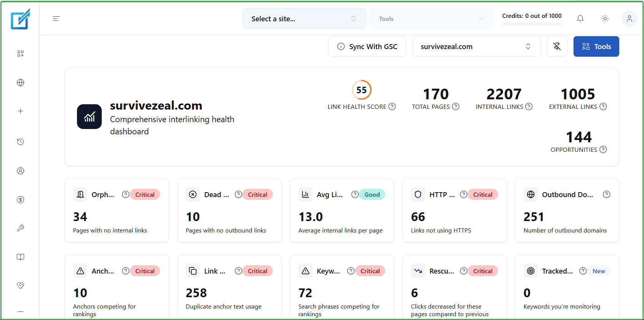Image resolution: width=644 pixels, height=320 pixels.
Task: Click the Dead pages card help icon
Action: coord(239,194)
